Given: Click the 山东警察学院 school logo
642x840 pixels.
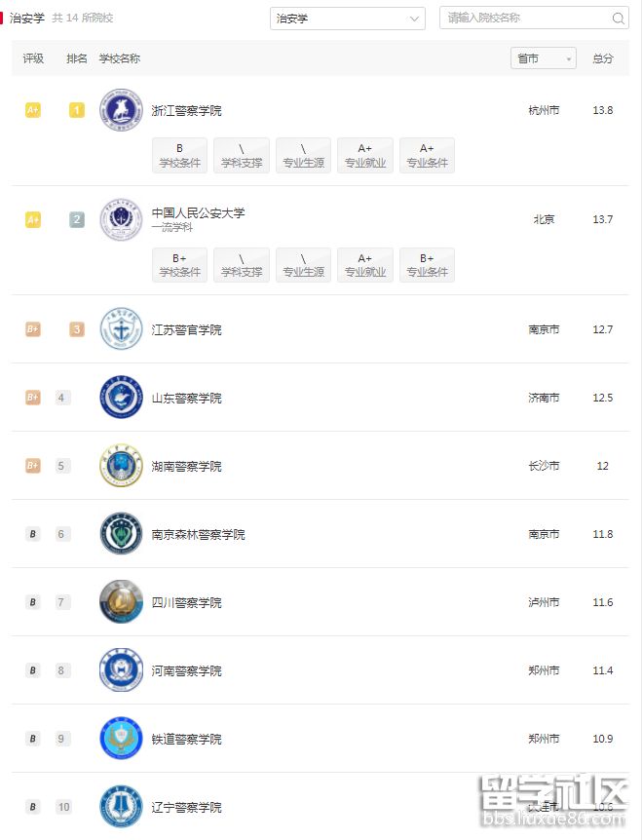Looking at the screenshot, I should tap(120, 398).
